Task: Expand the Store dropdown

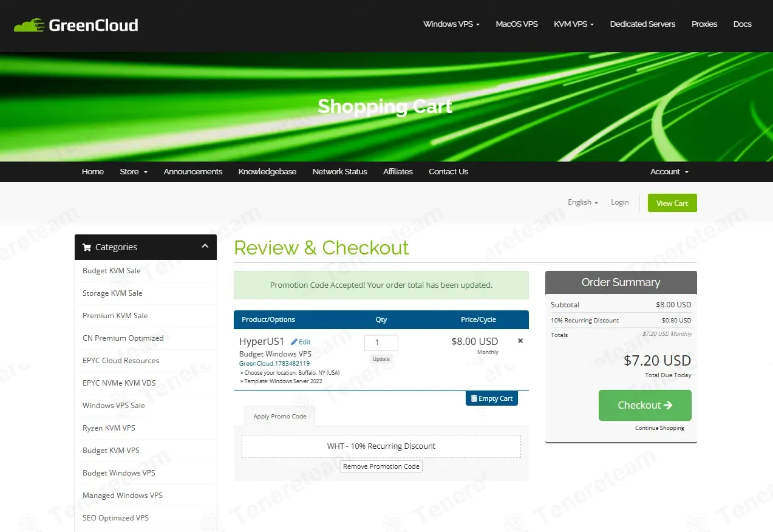Action: pos(134,172)
